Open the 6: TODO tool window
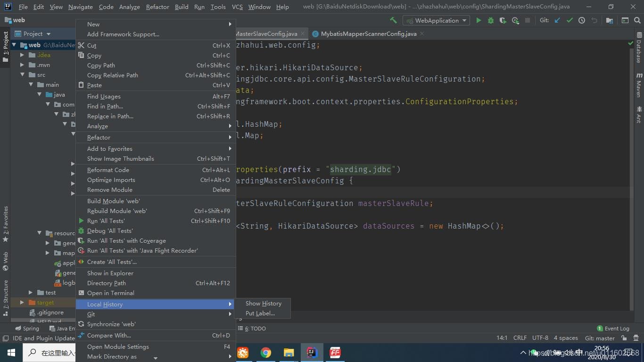 click(252, 329)
